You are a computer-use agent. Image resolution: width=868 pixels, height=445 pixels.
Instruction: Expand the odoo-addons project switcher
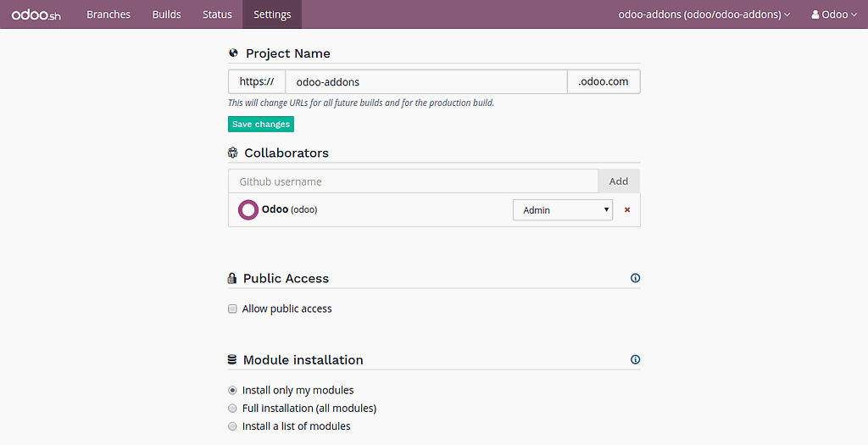tap(704, 14)
